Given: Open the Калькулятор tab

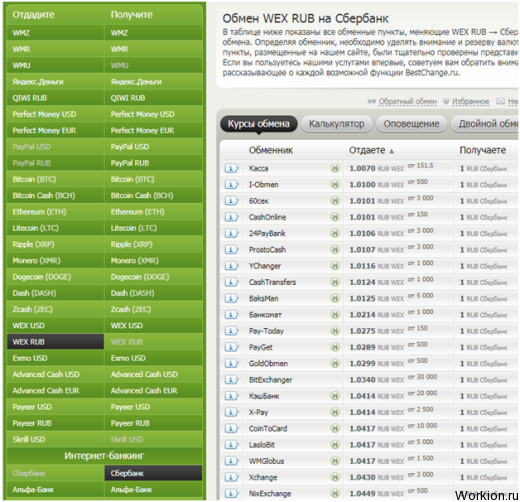Looking at the screenshot, I should pos(336,124).
